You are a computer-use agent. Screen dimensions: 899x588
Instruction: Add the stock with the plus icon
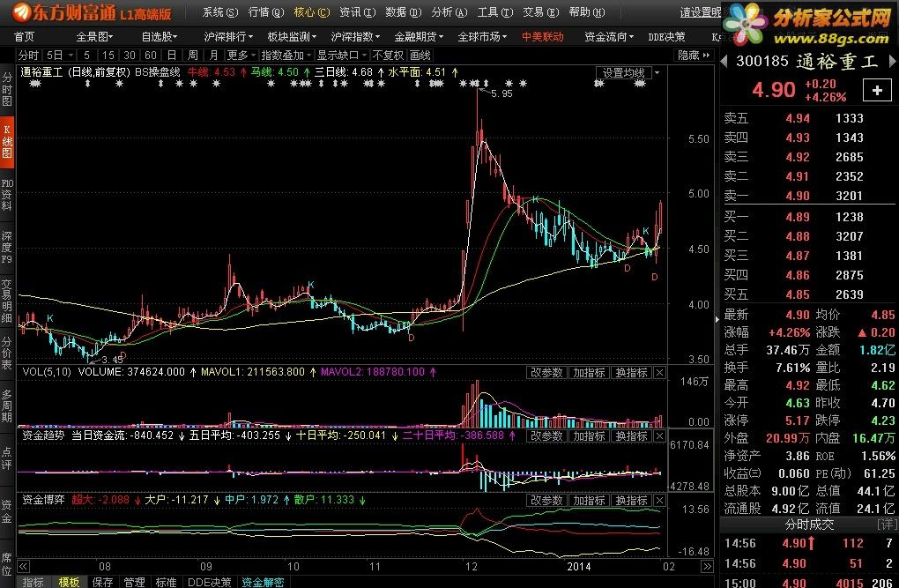877,90
